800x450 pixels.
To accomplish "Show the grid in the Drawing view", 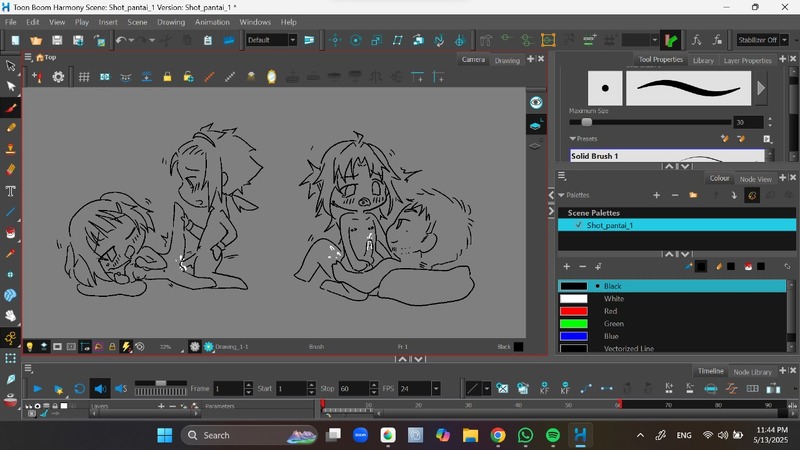I will pyautogui.click(x=84, y=77).
